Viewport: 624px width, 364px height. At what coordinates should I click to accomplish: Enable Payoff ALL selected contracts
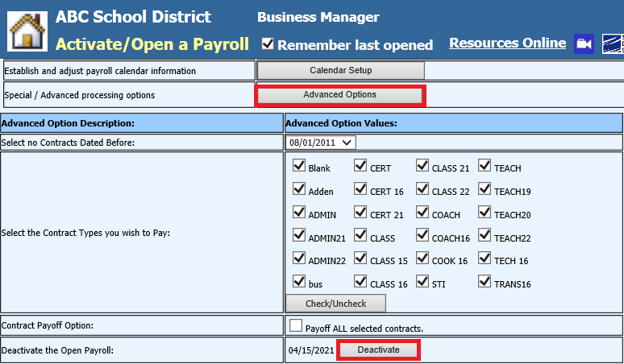coord(296,326)
